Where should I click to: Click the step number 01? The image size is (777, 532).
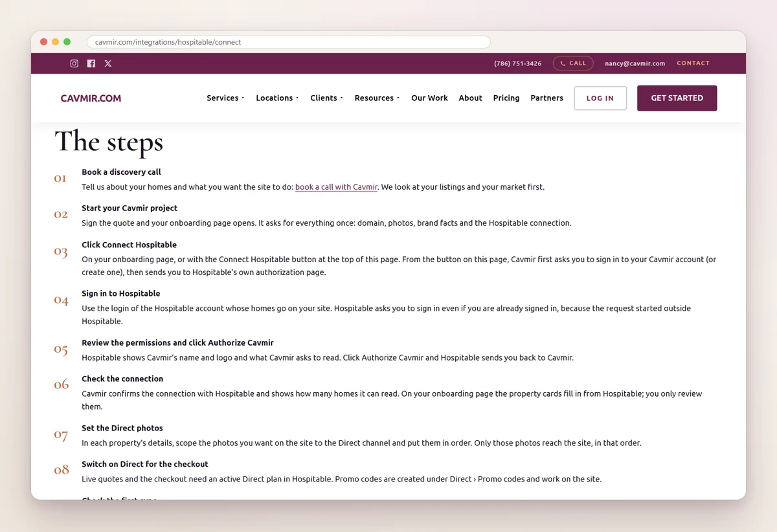pyautogui.click(x=60, y=178)
